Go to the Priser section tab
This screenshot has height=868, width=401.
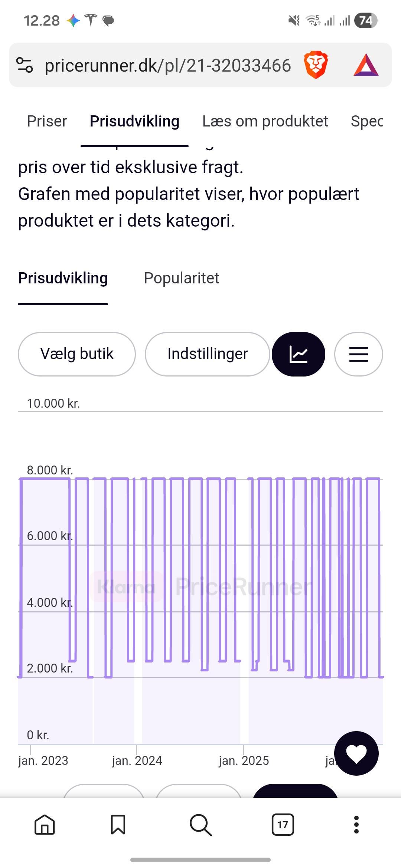(47, 121)
